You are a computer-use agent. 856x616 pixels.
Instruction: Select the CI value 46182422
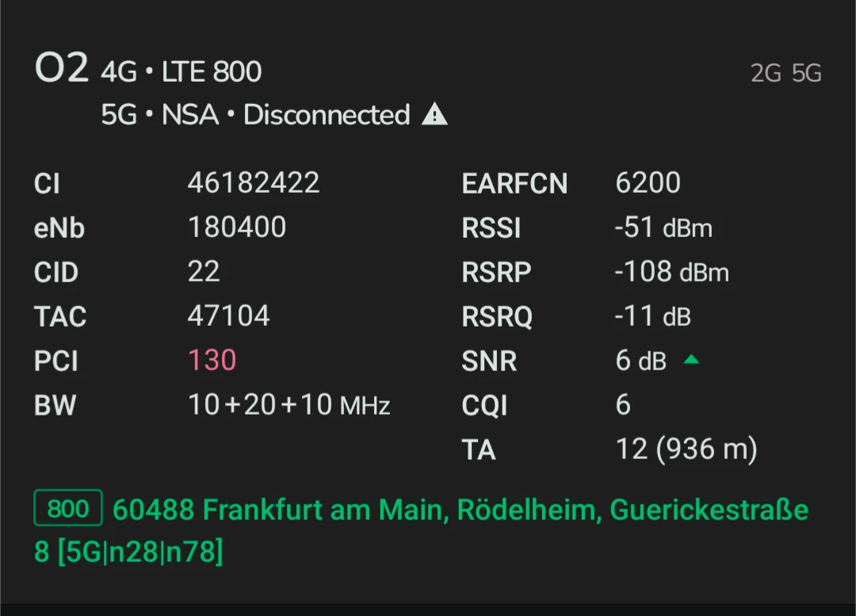pyautogui.click(x=254, y=183)
